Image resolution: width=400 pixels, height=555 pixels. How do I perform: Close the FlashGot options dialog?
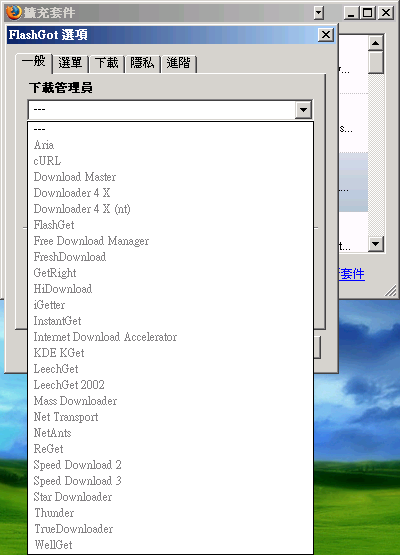pyautogui.click(x=326, y=35)
